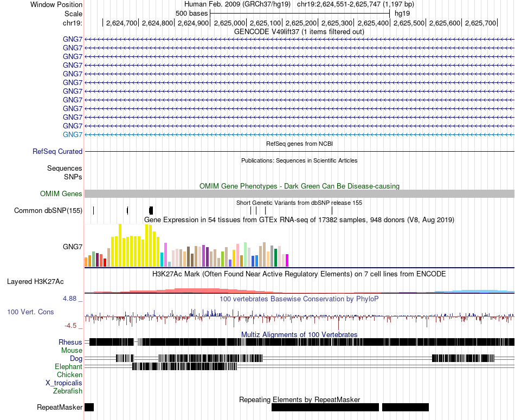Viewport: 515px width, 420px height.
Task: Select the Chicken alignment row label
Action: click(69, 374)
